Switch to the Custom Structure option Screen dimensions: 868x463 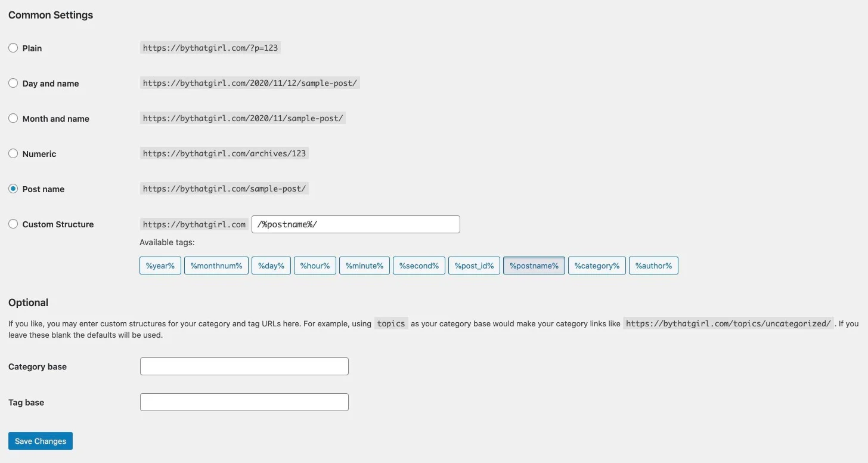coord(13,224)
